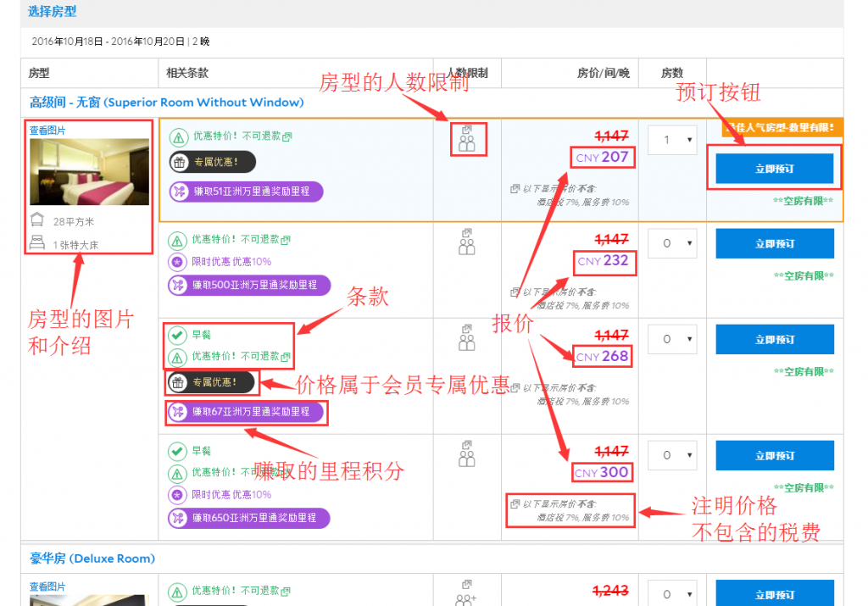Screen dimensions: 868x606
Task: Click the black 专属优惠 badge icon
Action: (179, 382)
